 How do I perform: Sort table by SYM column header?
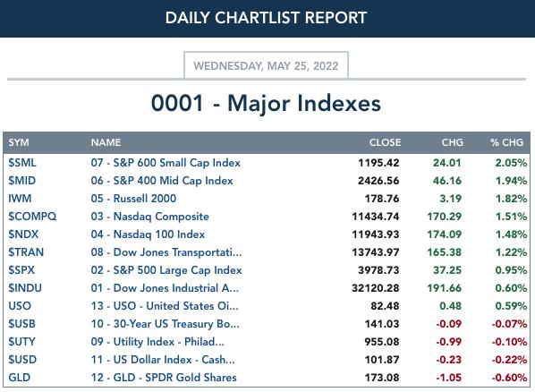19,142
